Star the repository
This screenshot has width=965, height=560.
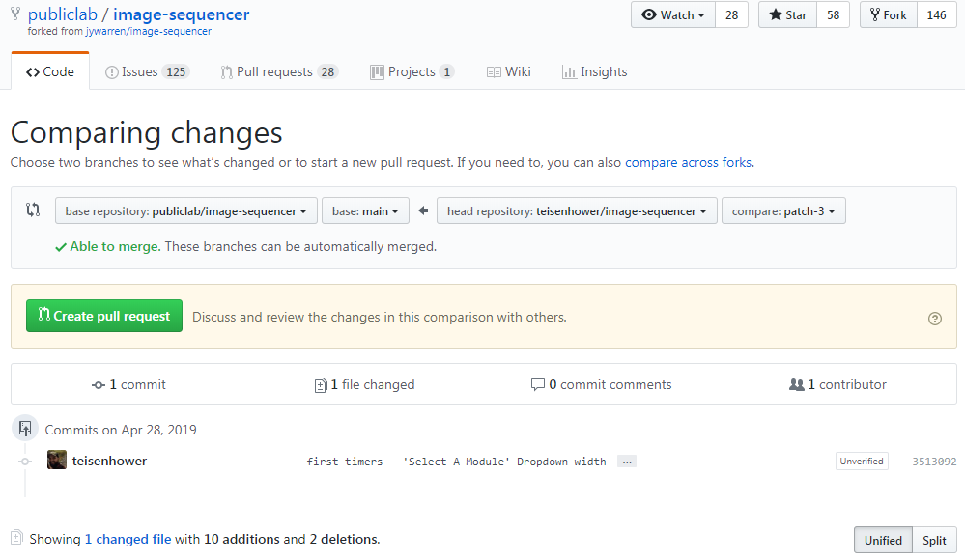click(787, 14)
